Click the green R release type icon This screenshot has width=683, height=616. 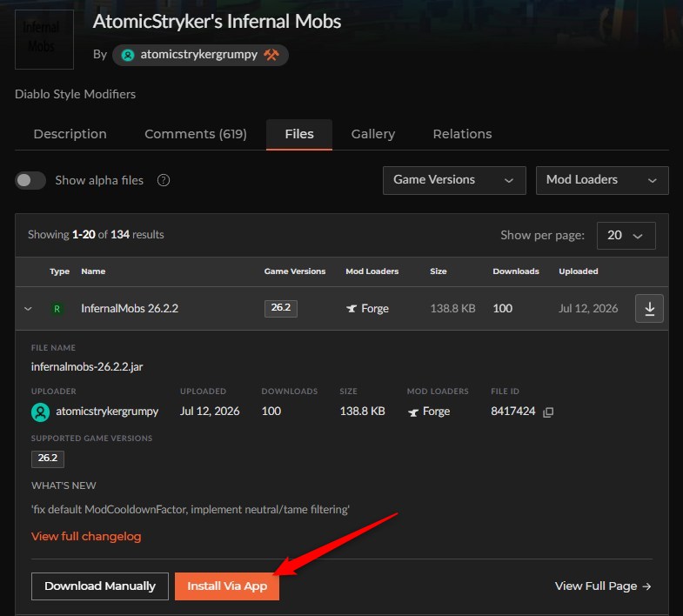57,309
